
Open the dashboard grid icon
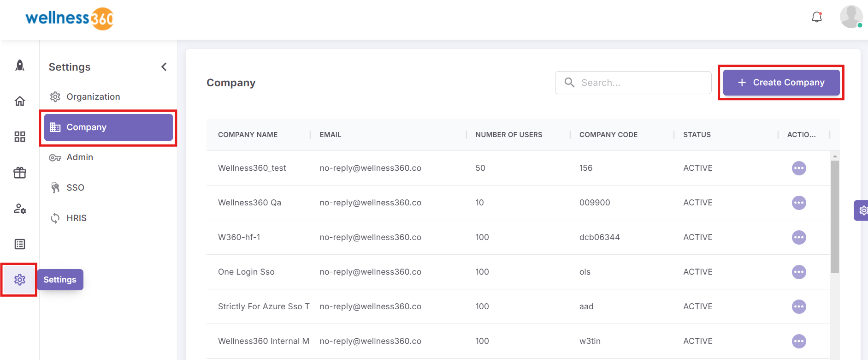20,137
